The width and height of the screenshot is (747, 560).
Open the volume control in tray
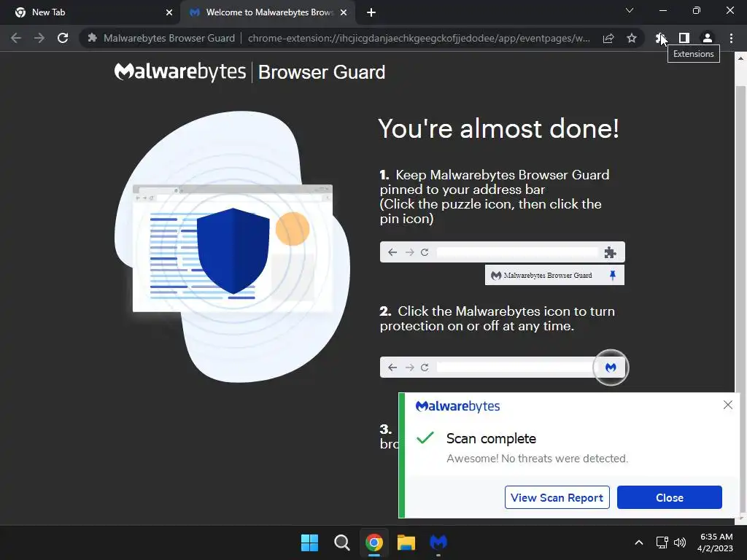[680, 542]
